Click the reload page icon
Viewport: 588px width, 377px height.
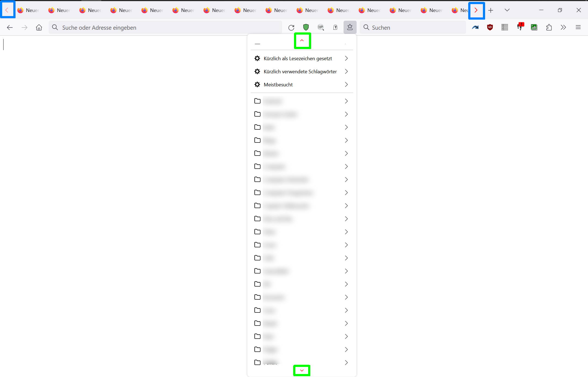pos(291,28)
